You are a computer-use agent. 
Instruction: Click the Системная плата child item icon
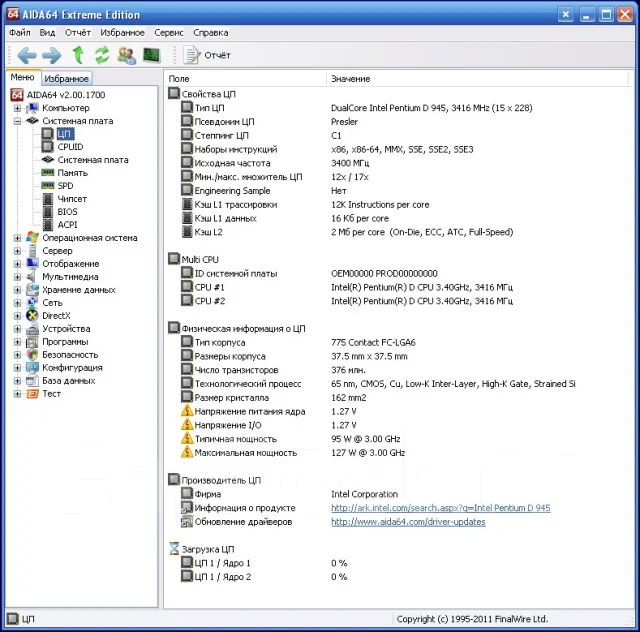pyautogui.click(x=48, y=160)
